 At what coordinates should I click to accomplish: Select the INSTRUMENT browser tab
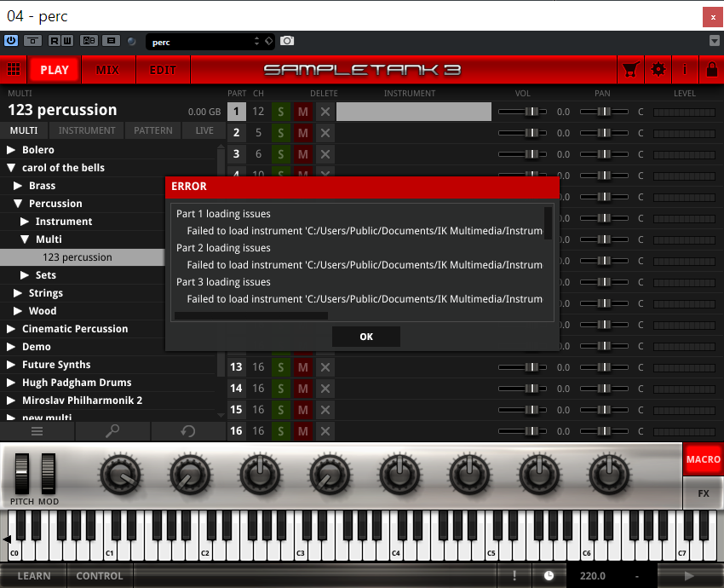click(x=87, y=130)
